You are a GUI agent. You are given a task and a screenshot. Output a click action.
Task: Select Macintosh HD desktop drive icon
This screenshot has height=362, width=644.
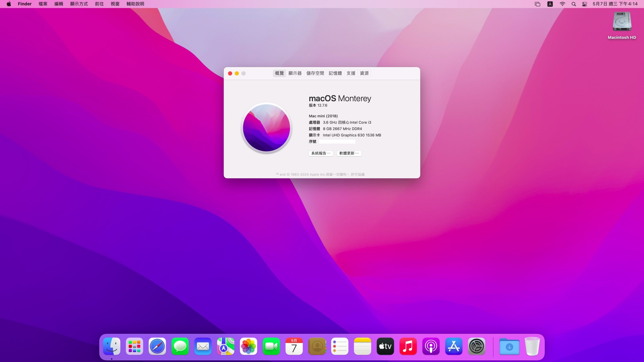622,22
